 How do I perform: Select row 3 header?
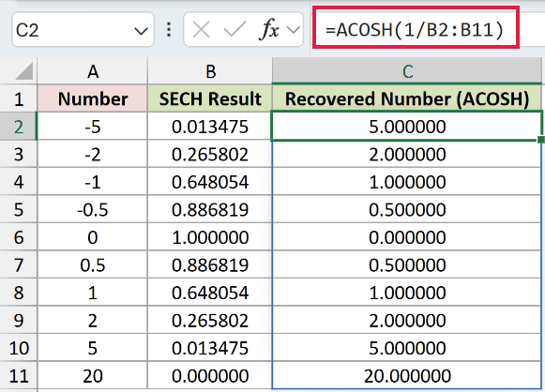point(19,154)
